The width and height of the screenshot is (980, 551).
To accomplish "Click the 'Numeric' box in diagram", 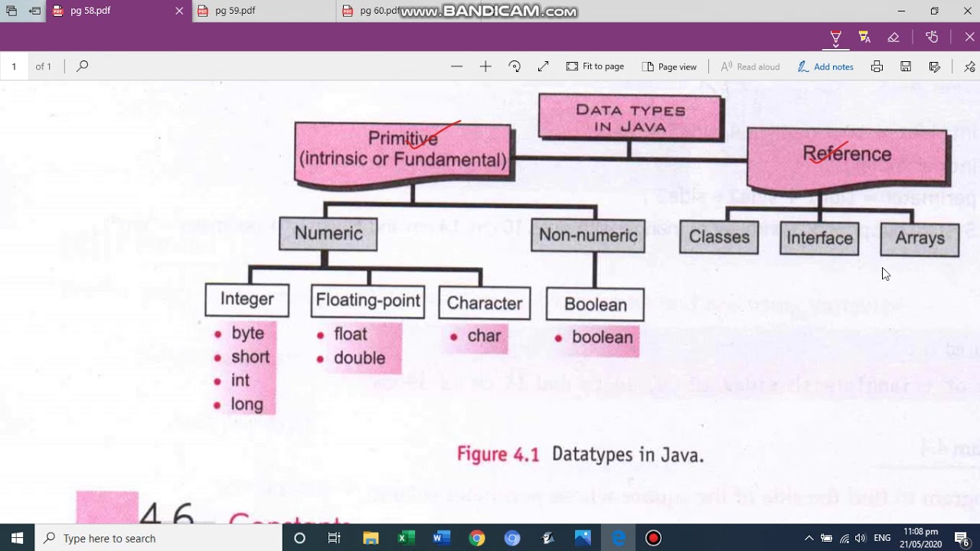I will pos(328,233).
